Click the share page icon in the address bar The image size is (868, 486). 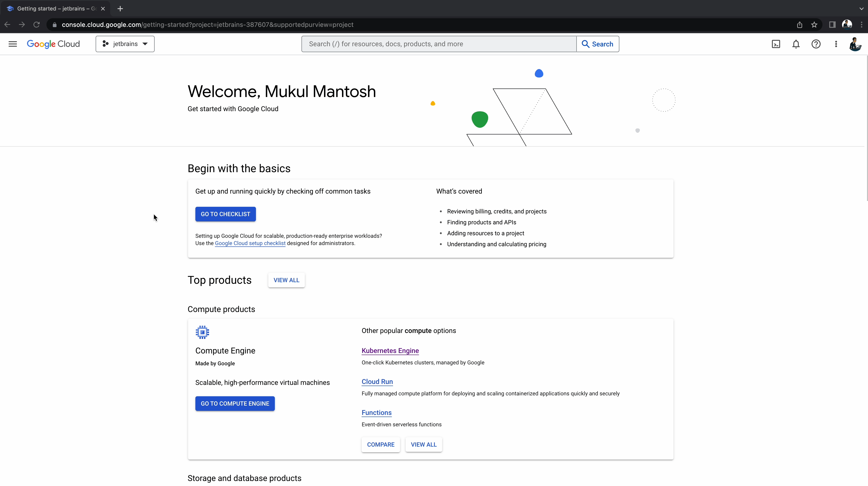(x=799, y=25)
